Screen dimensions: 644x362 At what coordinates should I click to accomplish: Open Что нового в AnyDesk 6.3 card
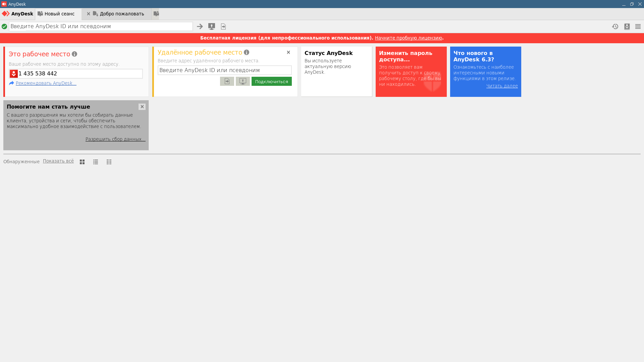click(486, 72)
